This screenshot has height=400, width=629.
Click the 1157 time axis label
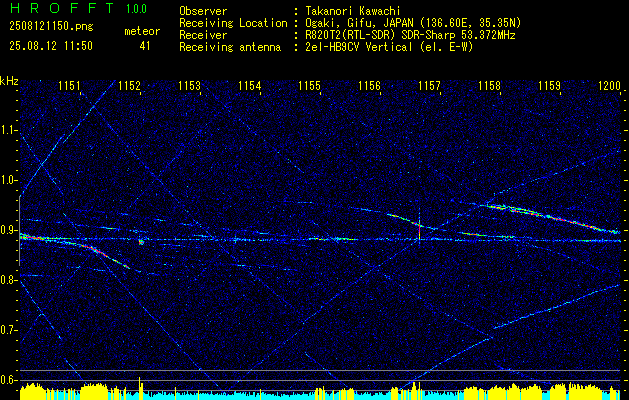point(429,85)
